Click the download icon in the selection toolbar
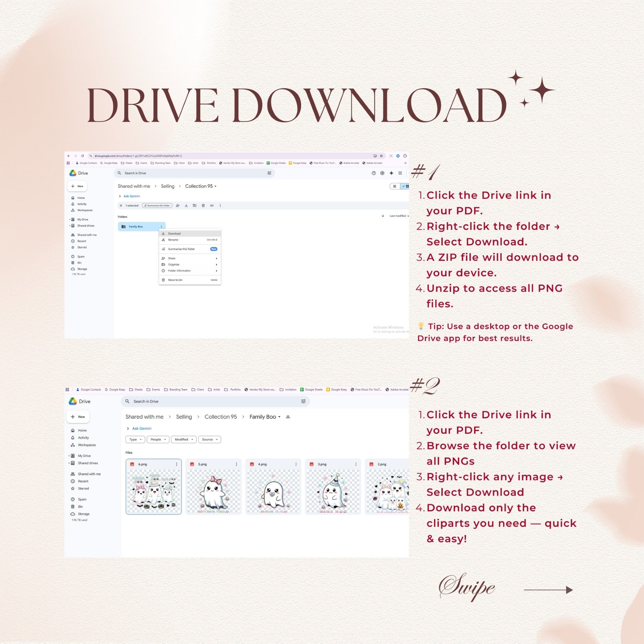 click(x=186, y=206)
